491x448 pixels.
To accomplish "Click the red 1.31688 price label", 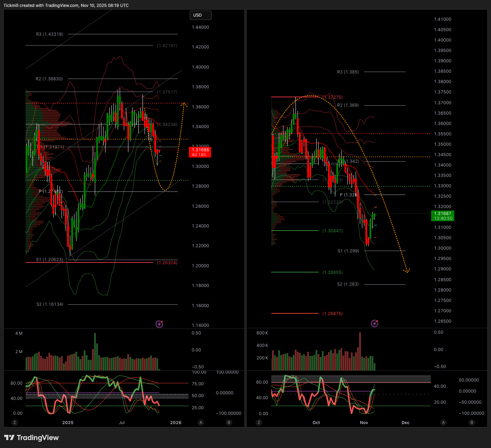I will [x=200, y=152].
